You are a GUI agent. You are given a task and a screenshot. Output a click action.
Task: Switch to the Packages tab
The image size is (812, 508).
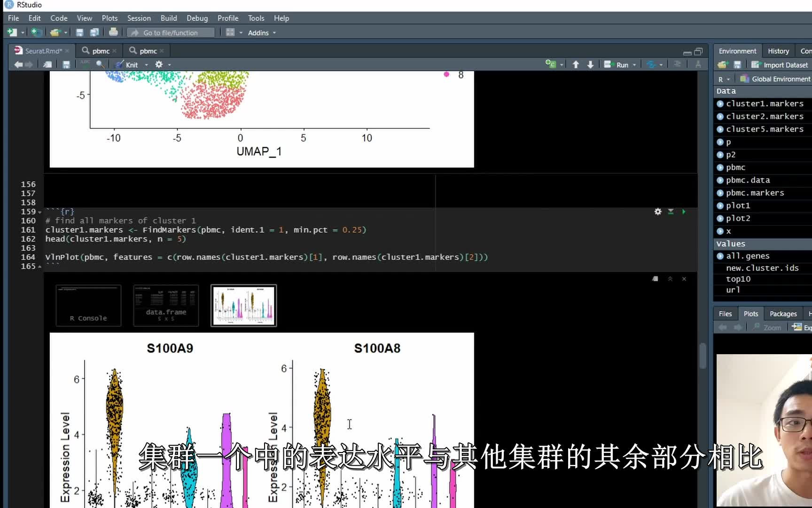point(783,314)
